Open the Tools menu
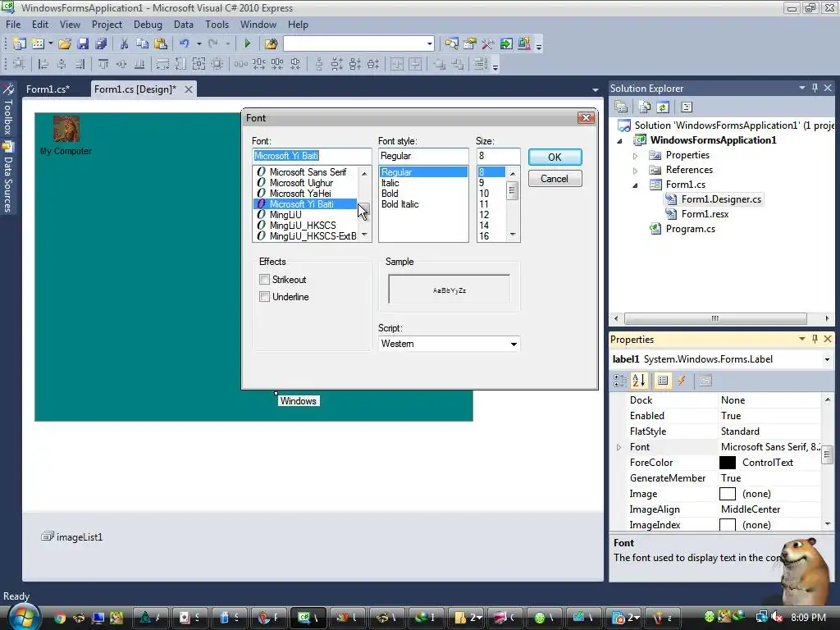840x630 pixels. (x=217, y=25)
